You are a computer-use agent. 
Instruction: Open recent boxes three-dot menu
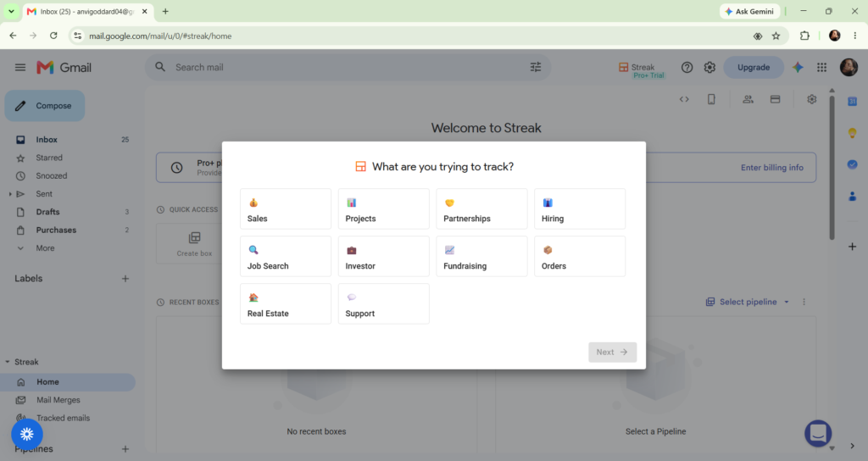click(804, 302)
